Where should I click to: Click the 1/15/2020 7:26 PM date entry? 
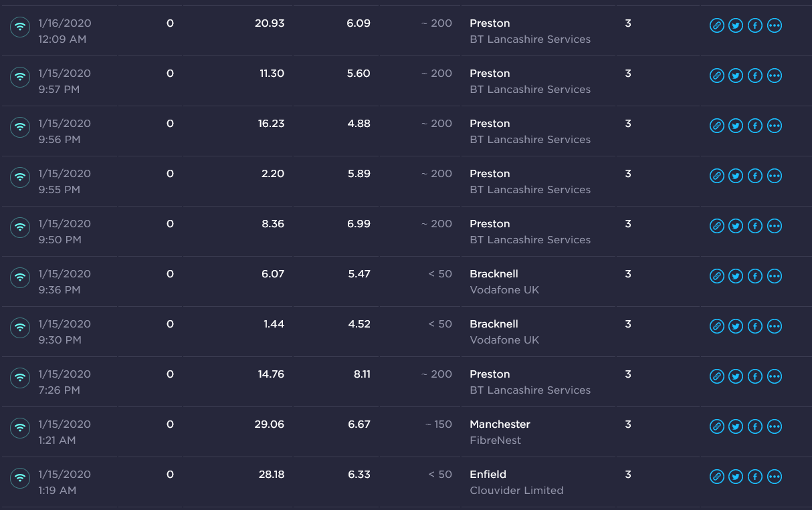[64, 382]
